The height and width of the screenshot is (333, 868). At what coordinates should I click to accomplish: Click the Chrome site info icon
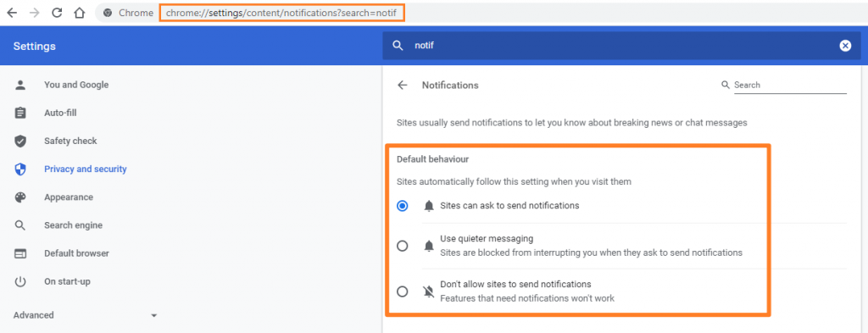pos(108,13)
